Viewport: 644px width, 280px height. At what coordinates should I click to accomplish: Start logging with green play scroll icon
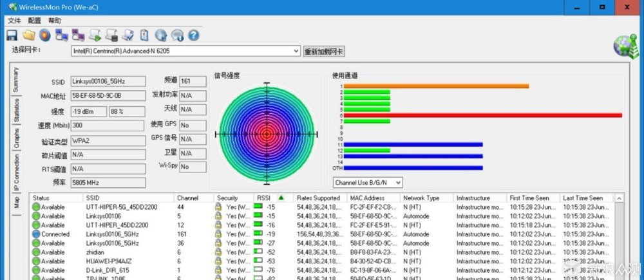pyautogui.click(x=95, y=35)
